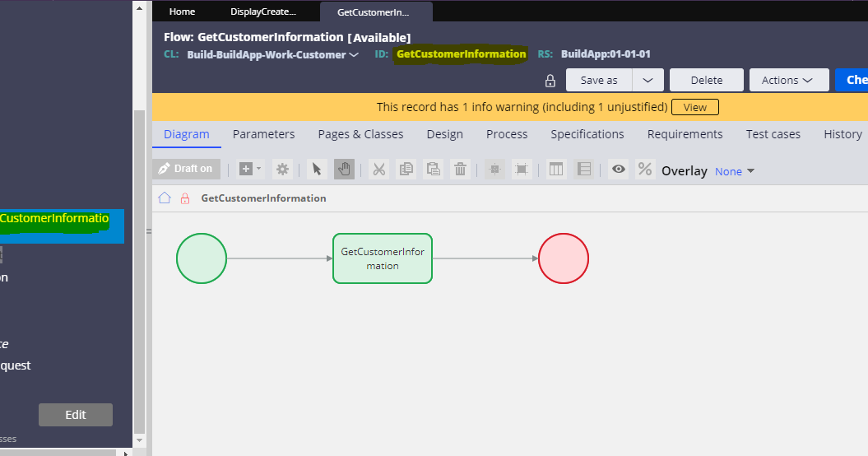This screenshot has height=456, width=868.
Task: Click the Save as button
Action: point(599,81)
